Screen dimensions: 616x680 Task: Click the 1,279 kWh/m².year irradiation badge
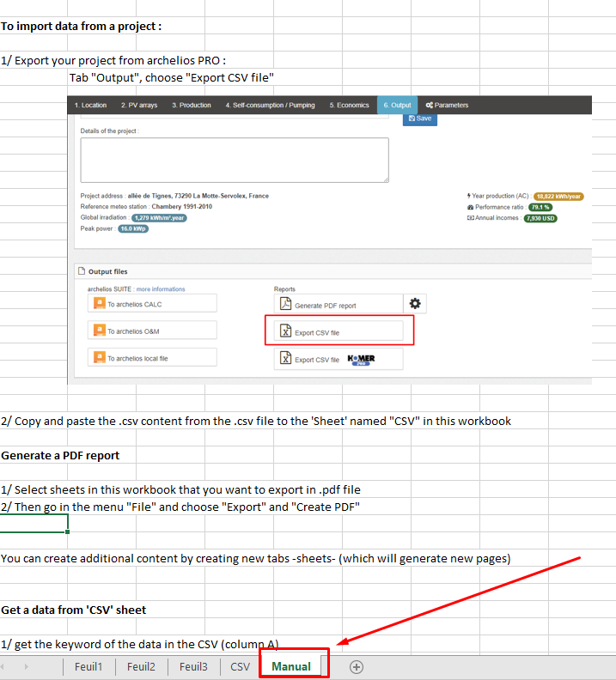coord(159,218)
